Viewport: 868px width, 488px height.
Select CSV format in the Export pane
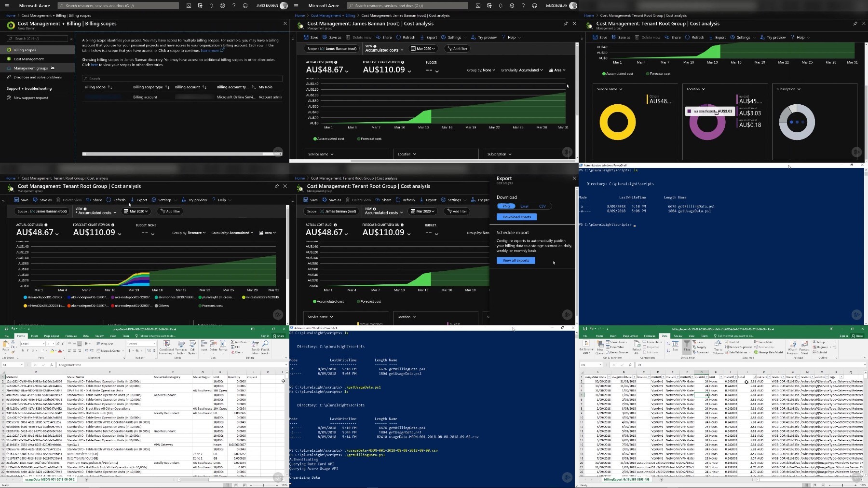click(542, 206)
